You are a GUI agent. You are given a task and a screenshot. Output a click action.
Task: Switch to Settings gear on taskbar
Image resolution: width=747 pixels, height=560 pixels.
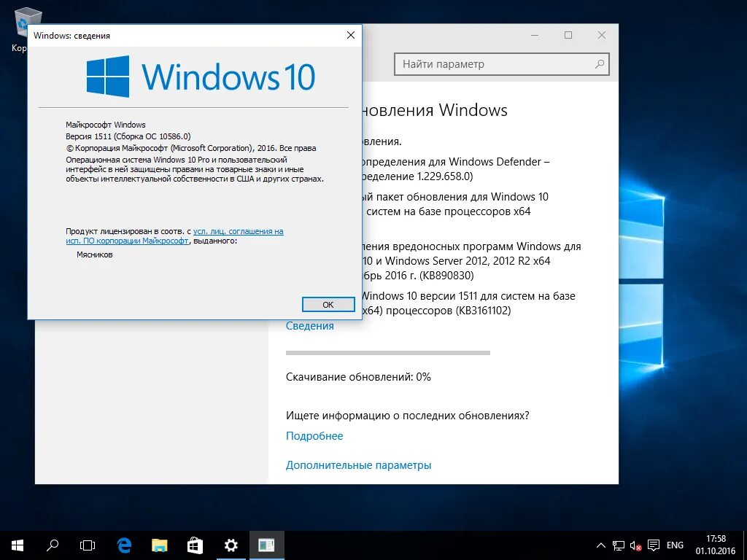[231, 545]
